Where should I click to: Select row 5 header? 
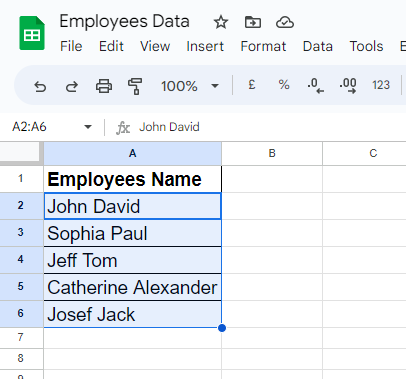click(21, 287)
